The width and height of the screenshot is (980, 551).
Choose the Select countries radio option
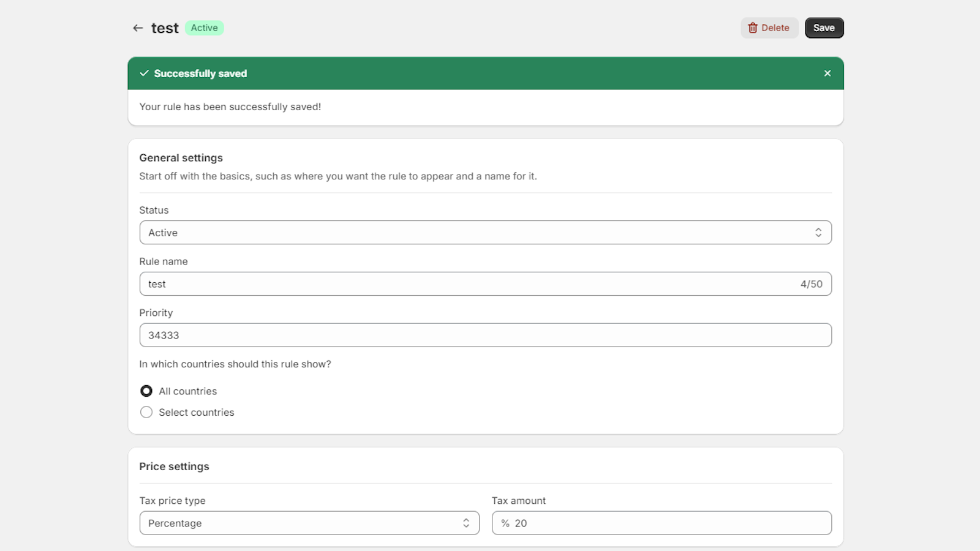pyautogui.click(x=146, y=413)
